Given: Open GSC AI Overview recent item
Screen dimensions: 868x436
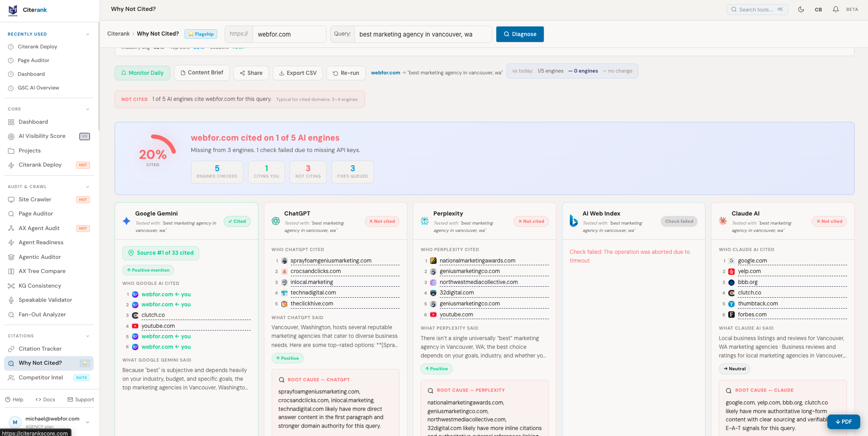Looking at the screenshot, I should point(49,88).
